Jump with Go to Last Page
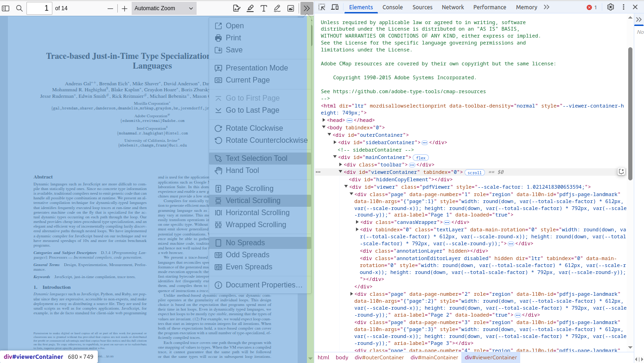The height and width of the screenshot is (363, 644). 260,110
